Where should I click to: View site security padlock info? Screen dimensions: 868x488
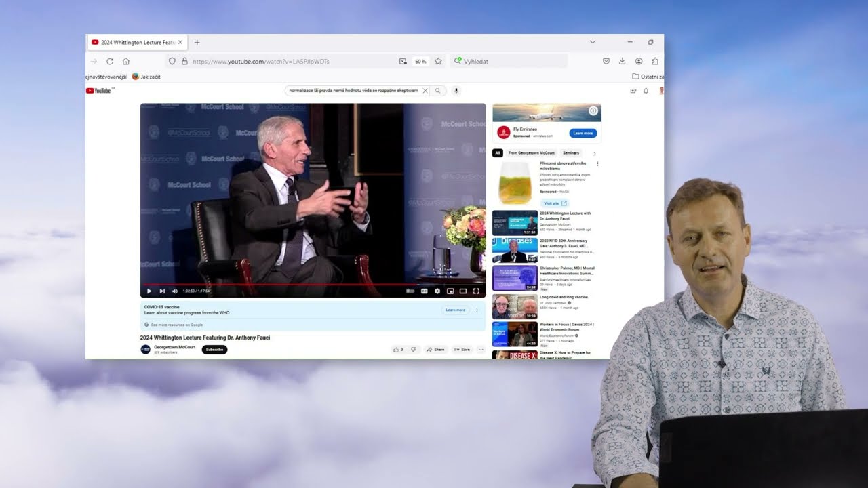(184, 61)
